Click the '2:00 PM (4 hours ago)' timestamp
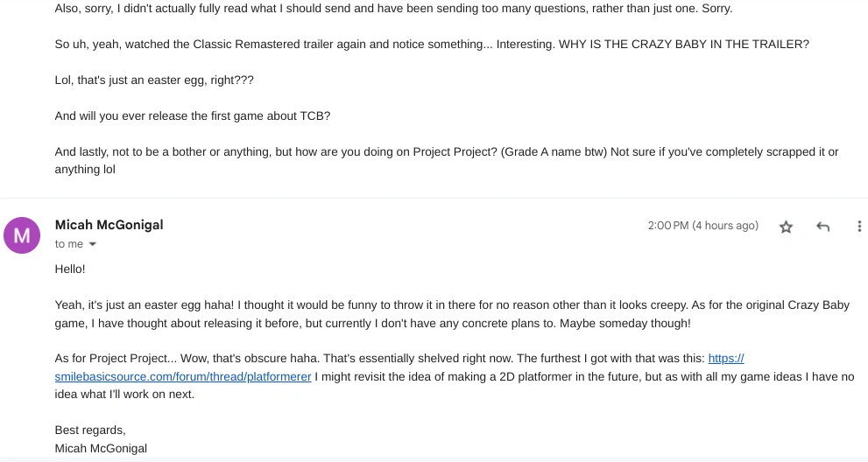This screenshot has width=868, height=462. click(702, 226)
